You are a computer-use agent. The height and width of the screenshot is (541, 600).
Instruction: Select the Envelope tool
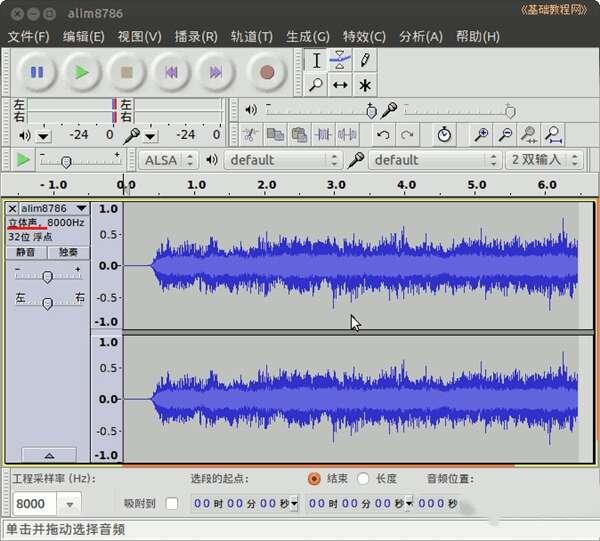click(341, 60)
